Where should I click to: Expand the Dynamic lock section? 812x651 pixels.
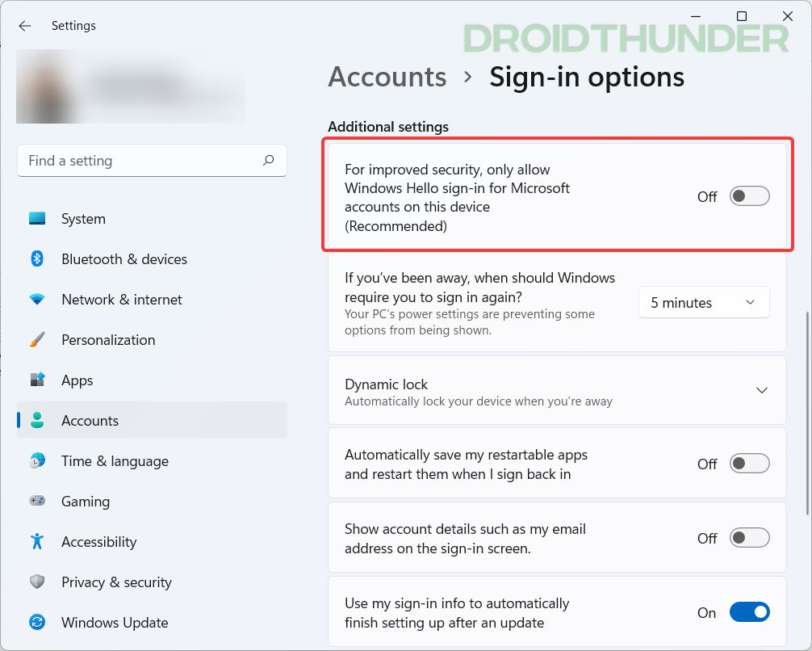(557, 390)
